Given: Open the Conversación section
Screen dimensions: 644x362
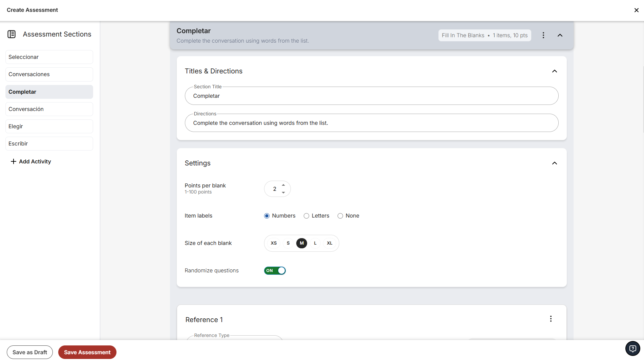Looking at the screenshot, I should 49,109.
